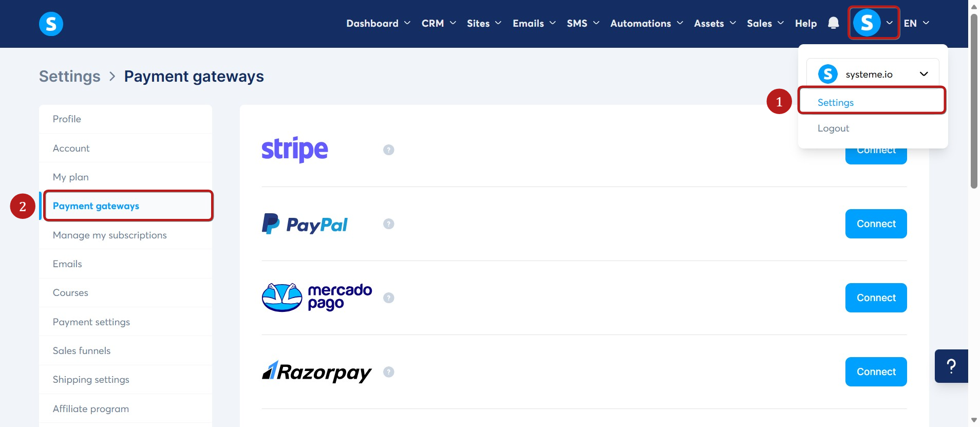Click the Mercado Pago logo
The width and height of the screenshot is (980, 427).
(x=317, y=298)
